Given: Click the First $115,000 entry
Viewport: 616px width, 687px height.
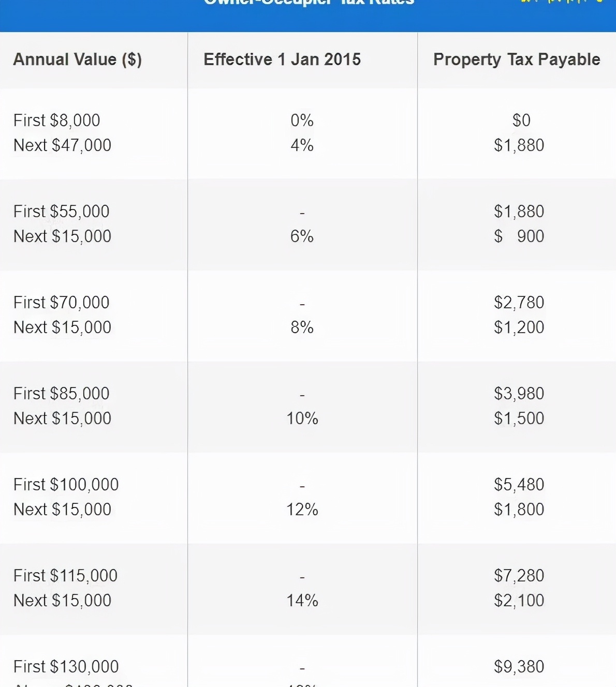Looking at the screenshot, I should [x=66, y=576].
